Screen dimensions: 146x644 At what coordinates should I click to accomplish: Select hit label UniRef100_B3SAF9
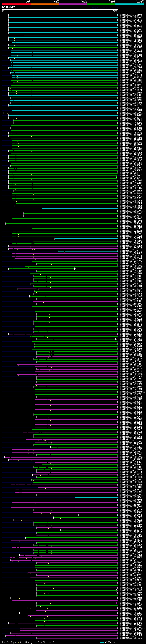tap(131, 291)
